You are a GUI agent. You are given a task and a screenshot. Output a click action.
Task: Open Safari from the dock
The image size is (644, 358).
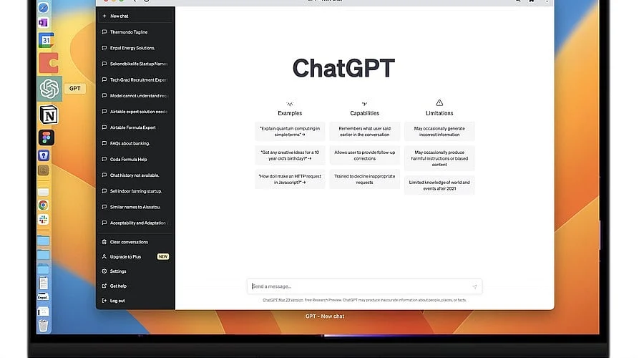(x=44, y=7)
